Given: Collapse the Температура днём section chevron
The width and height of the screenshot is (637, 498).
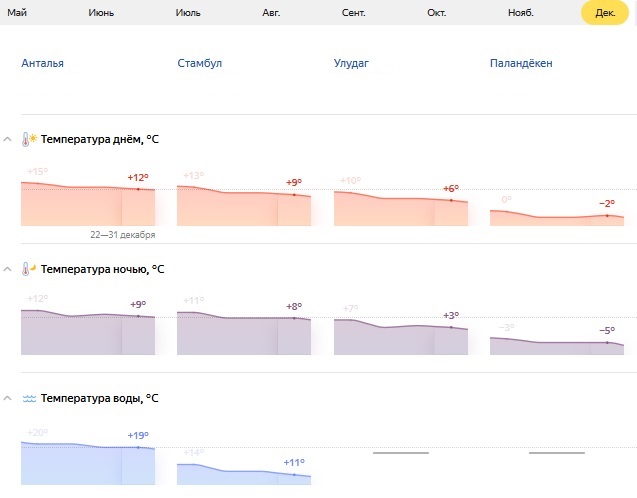Looking at the screenshot, I should [x=7, y=139].
